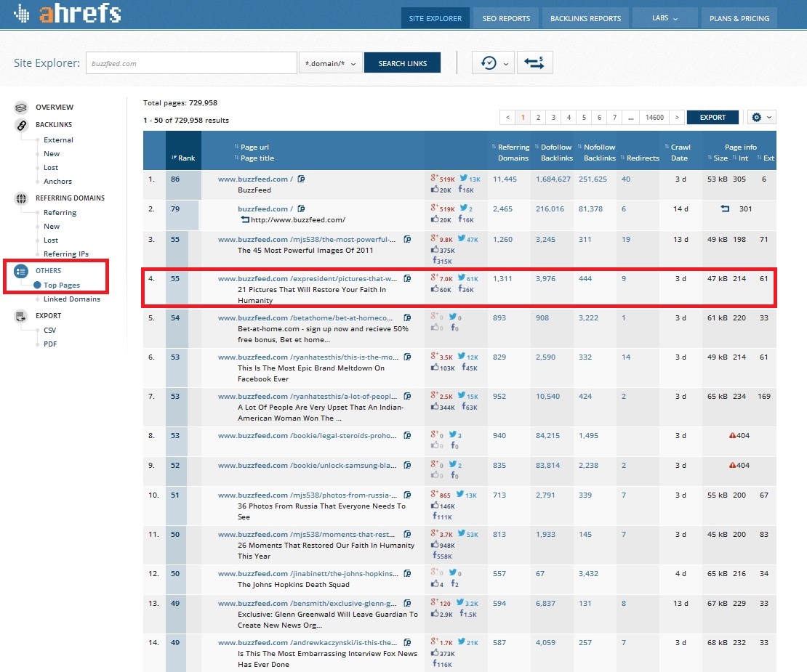Viewport: 807px width, 672px height.
Task: Sort table by Redirects column
Action: (641, 158)
